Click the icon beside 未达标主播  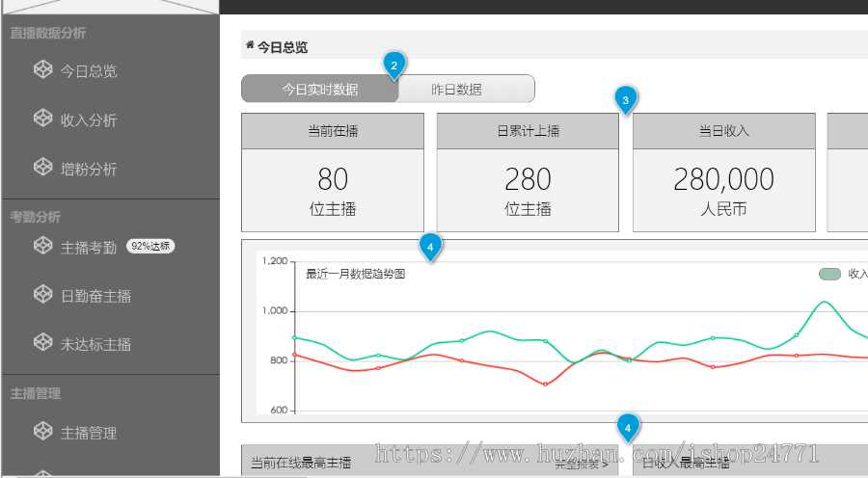click(42, 342)
